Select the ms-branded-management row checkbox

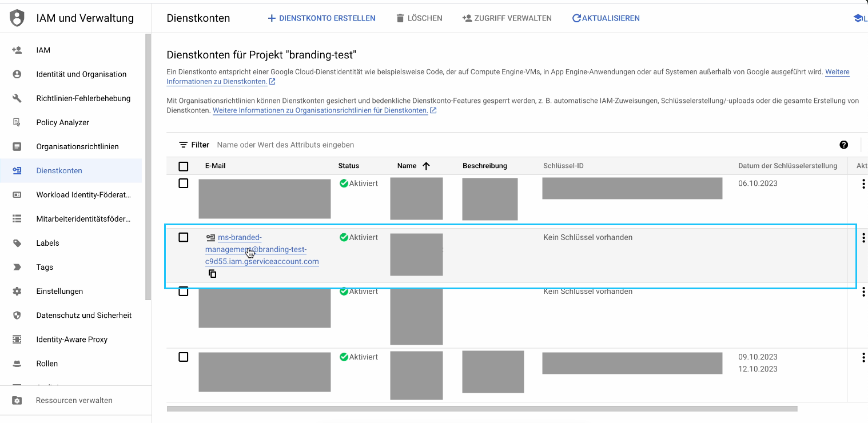(184, 237)
